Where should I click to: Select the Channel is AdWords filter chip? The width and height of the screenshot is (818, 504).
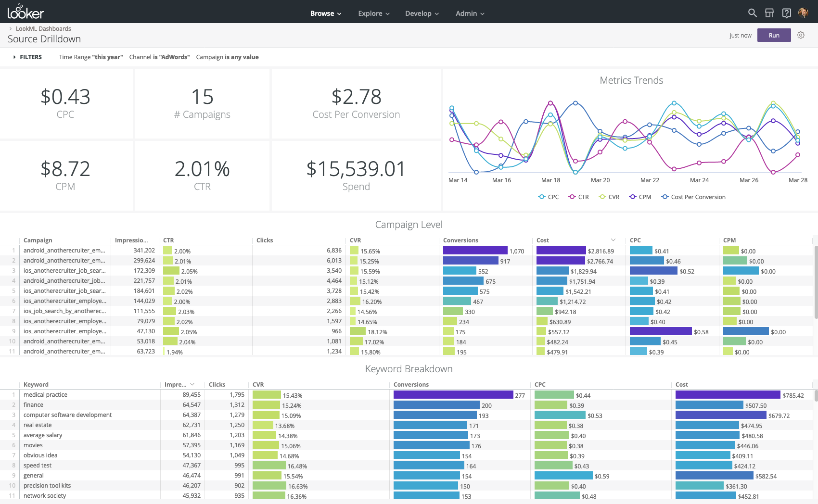pos(159,57)
